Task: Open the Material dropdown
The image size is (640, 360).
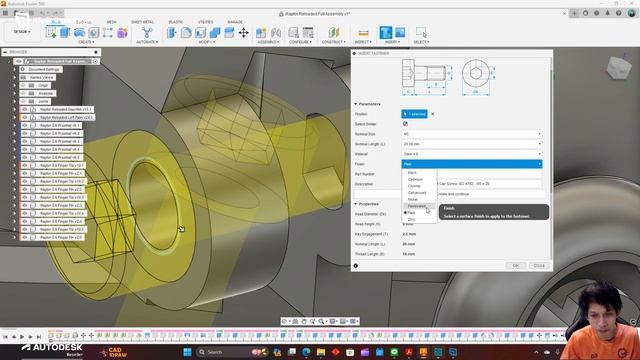Action: pyautogui.click(x=471, y=154)
